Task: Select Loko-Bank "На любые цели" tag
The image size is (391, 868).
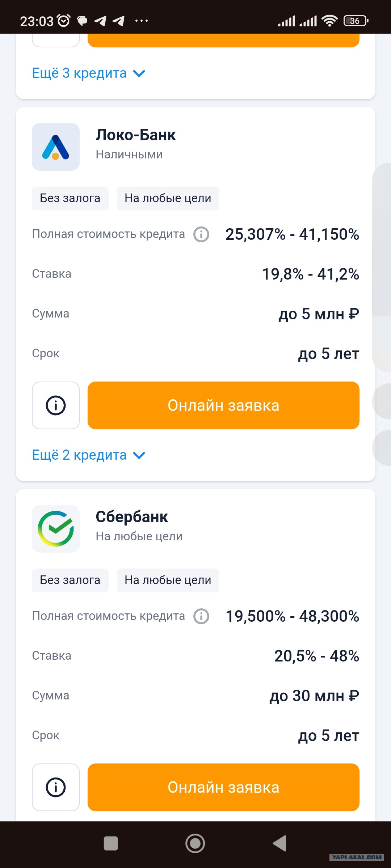Action: click(x=168, y=199)
